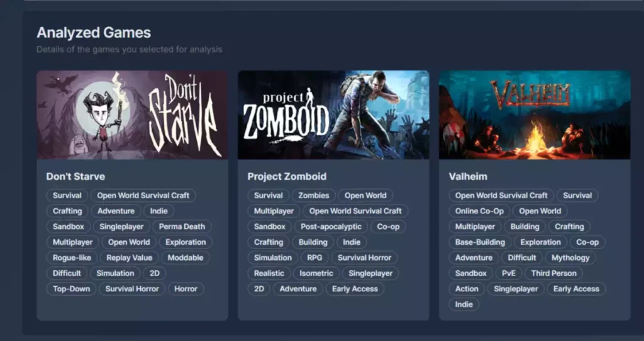Click Realistic tag in Project Zomboid
644x341 pixels.
(x=269, y=273)
